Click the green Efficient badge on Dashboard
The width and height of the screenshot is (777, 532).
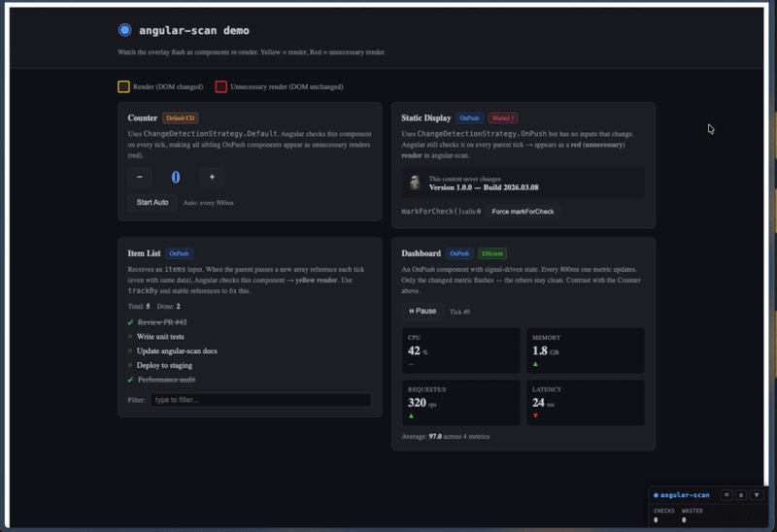[492, 253]
